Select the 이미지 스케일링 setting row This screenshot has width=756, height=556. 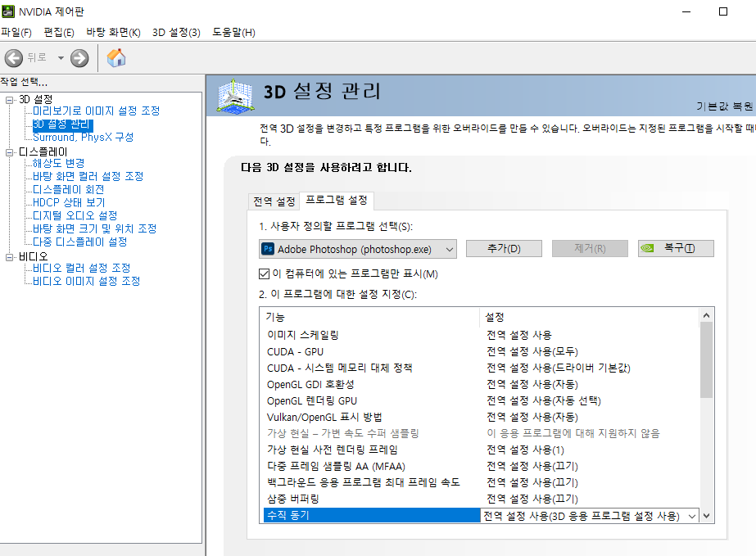[x=480, y=335]
